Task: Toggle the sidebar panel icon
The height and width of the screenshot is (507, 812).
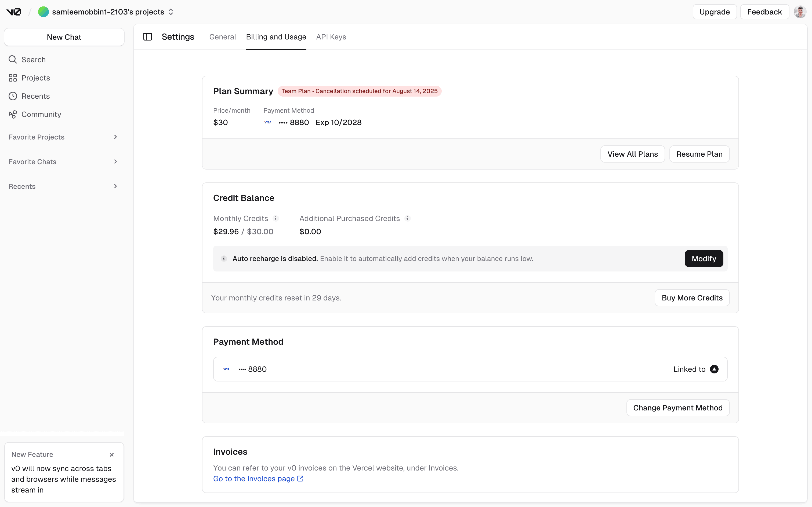Action: click(x=148, y=37)
